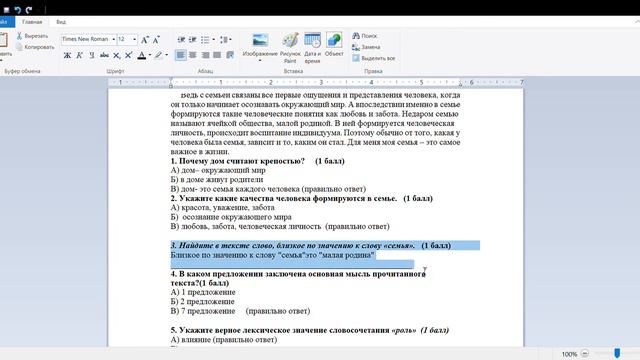Viewport: 640px width, 360px height.
Task: Click the Paste clipboard icon
Action: pos(3,40)
